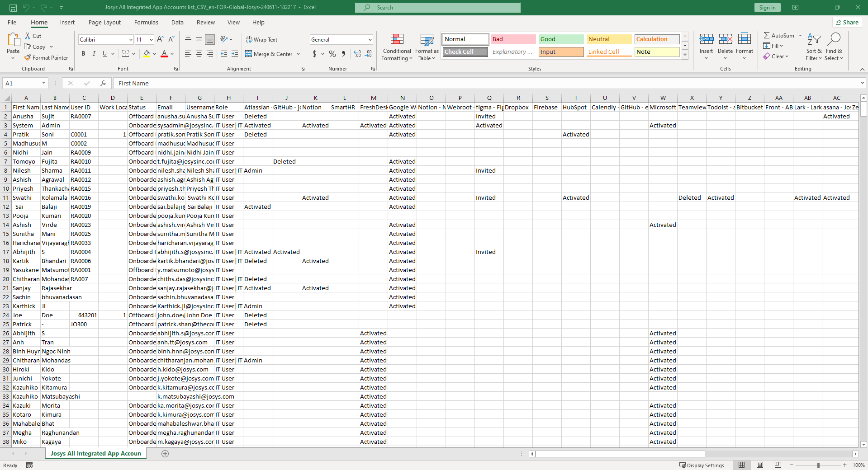Expand the Name Box dropdown
The height and width of the screenshot is (470, 868).
click(x=43, y=83)
